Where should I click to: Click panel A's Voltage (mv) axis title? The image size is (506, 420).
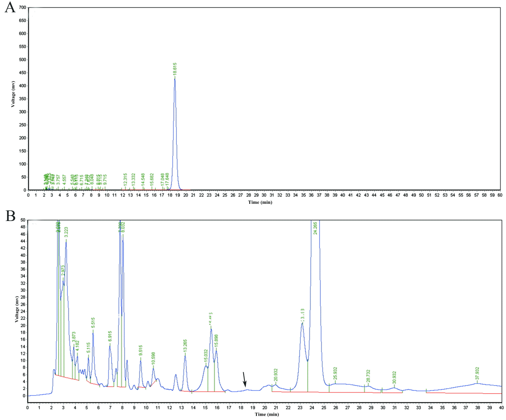click(x=13, y=94)
